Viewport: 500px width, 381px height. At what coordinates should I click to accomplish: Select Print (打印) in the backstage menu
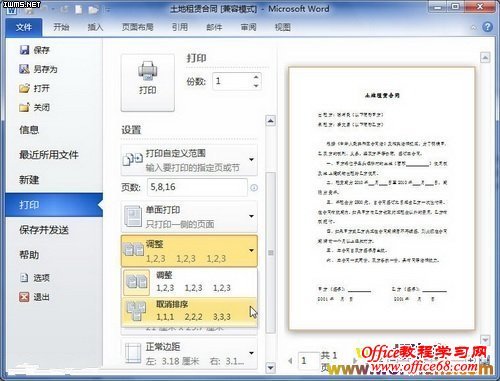54,205
